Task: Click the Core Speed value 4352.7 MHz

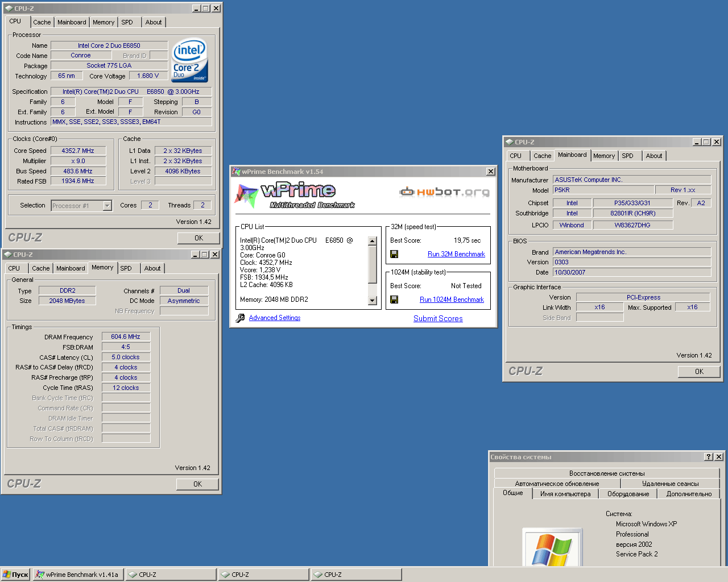Action: pos(78,151)
